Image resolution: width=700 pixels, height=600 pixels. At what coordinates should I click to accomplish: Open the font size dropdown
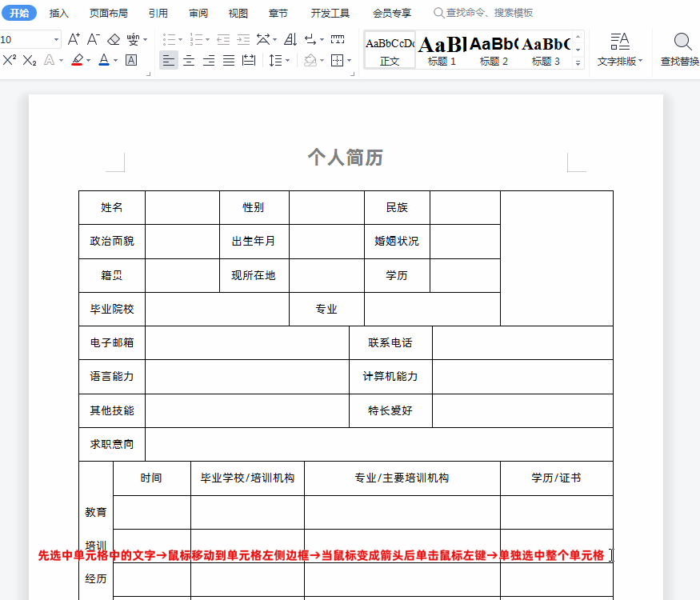coord(56,39)
